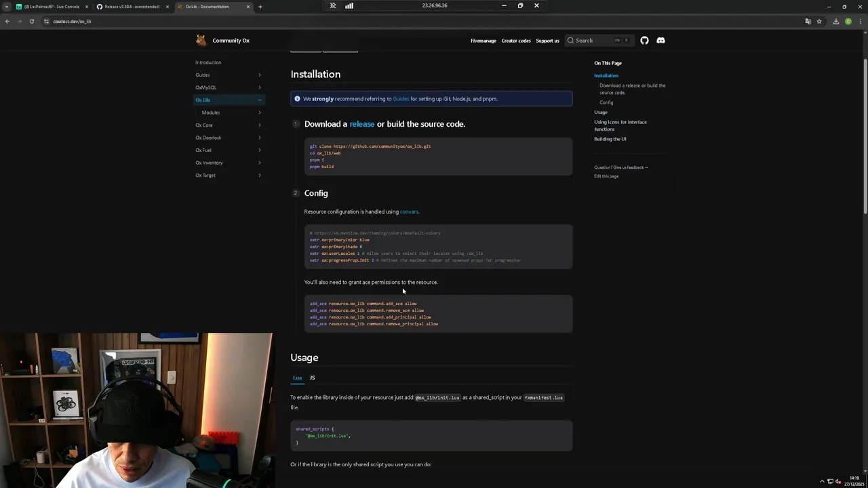
Task: Jump to Download a release or build entry
Action: pos(632,89)
